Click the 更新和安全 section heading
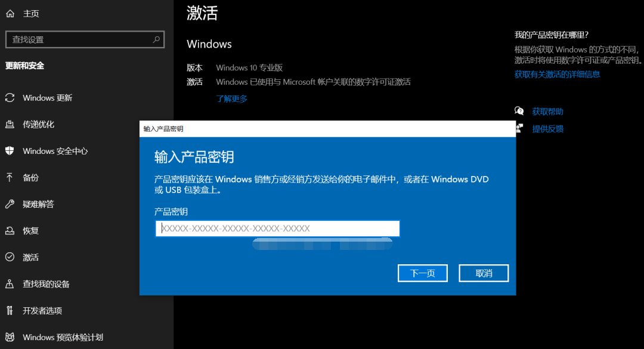The image size is (644, 349). pos(24,66)
